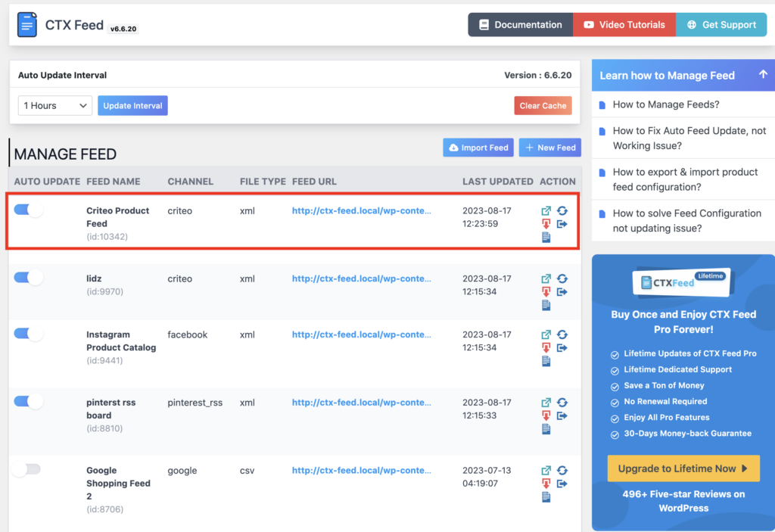The image size is (775, 532).
Task: Collapse the Learn how to Manage Feed panel
Action: pos(763,74)
